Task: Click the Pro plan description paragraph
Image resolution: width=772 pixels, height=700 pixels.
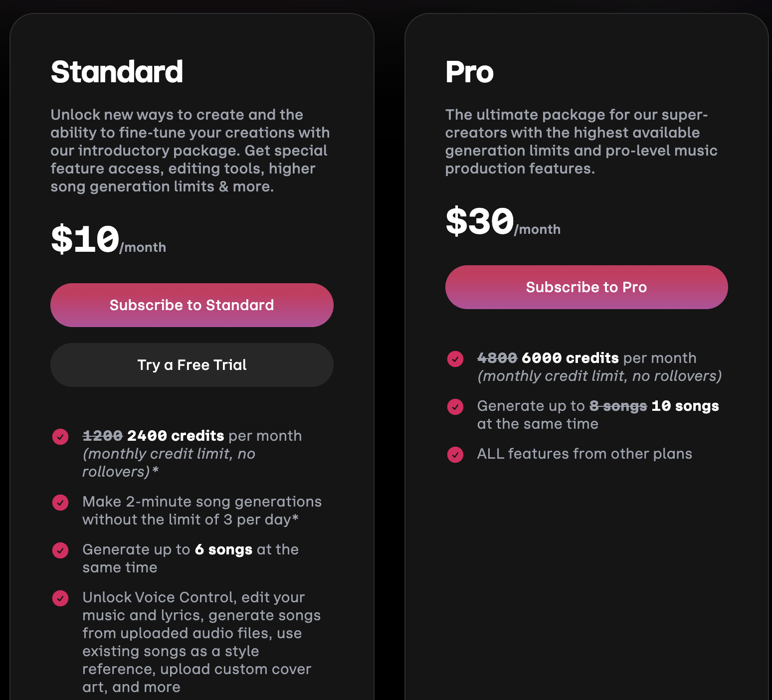Action: (x=581, y=142)
